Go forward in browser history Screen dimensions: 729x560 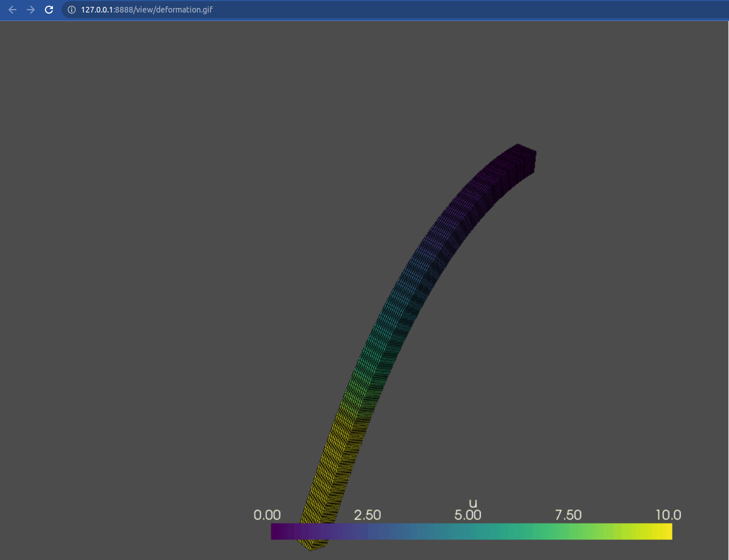coord(31,10)
